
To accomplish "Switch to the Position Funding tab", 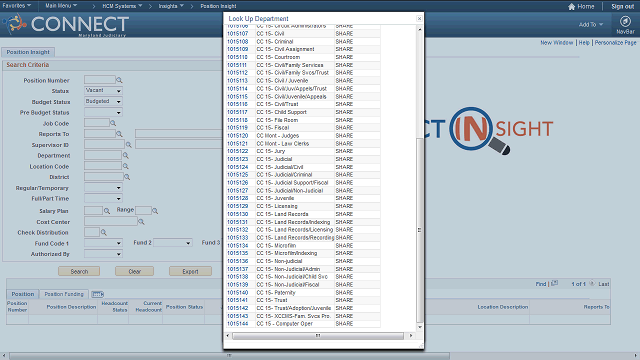I will click(64, 294).
